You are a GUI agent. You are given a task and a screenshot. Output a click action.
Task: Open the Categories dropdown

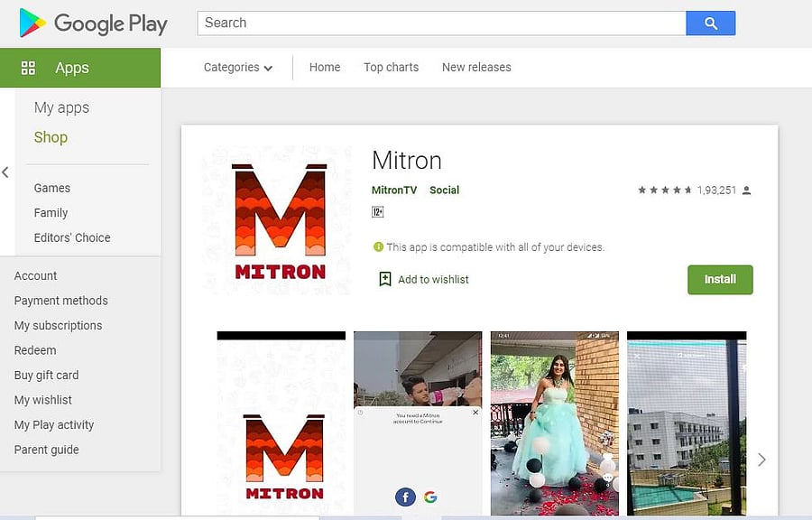[237, 68]
